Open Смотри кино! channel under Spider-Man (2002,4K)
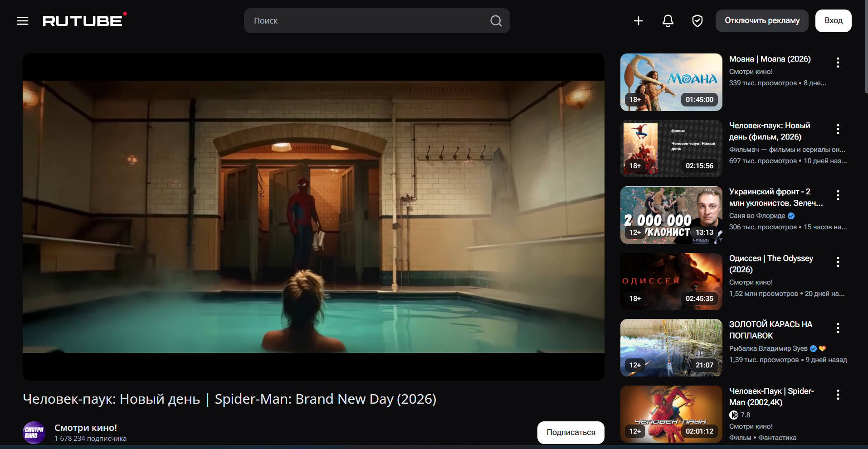Image resolution: width=868 pixels, height=449 pixels. pos(751,426)
